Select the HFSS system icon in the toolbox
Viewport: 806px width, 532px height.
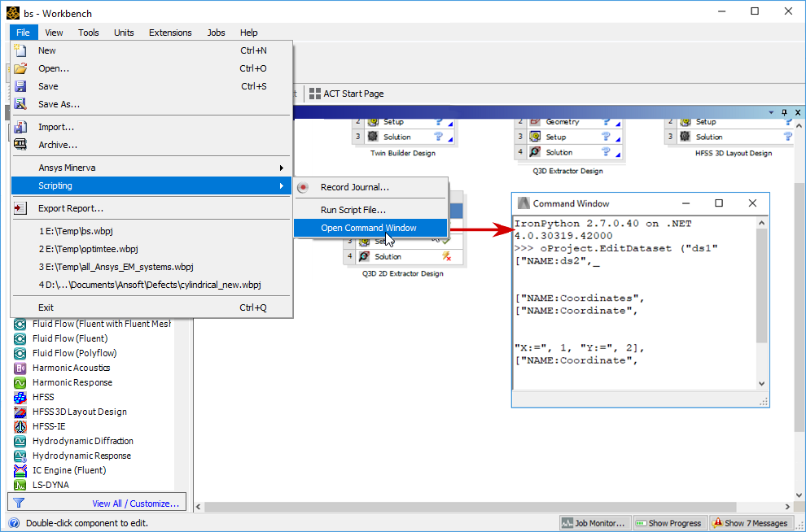click(x=22, y=397)
